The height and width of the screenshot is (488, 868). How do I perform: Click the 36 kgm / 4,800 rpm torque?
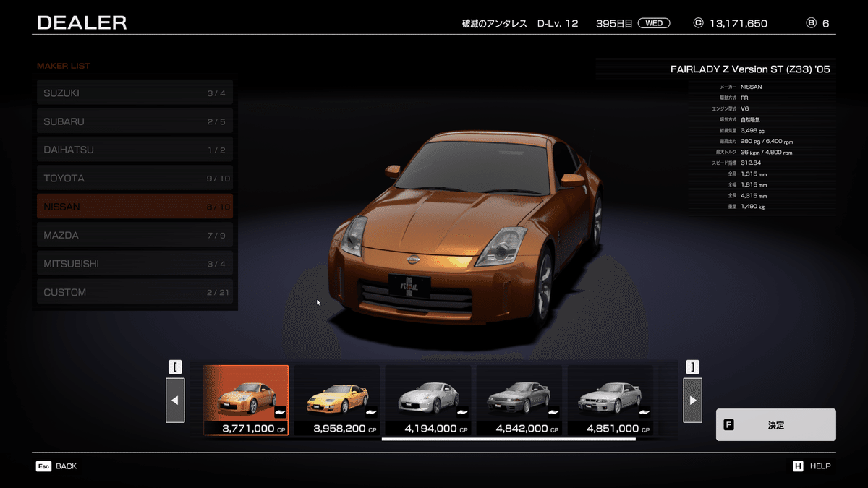click(x=766, y=152)
